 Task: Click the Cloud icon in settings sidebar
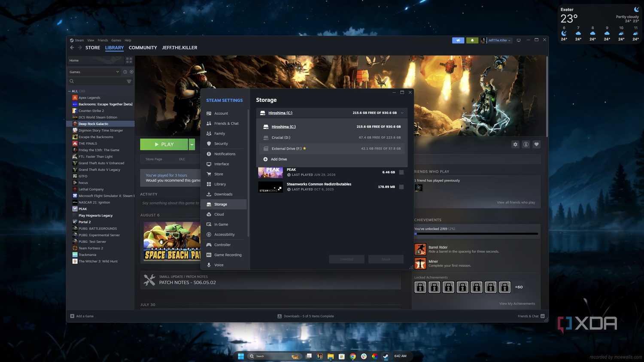[209, 214]
